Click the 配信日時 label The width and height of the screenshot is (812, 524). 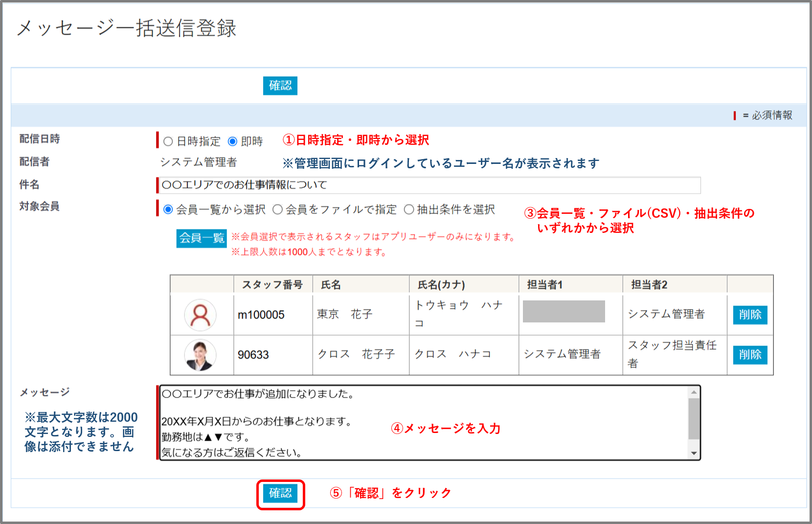40,139
